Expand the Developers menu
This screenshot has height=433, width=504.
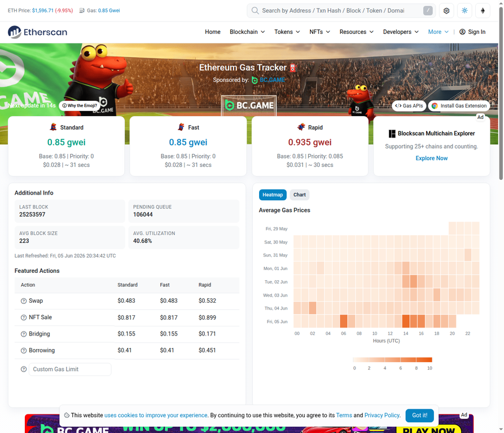[x=401, y=32]
